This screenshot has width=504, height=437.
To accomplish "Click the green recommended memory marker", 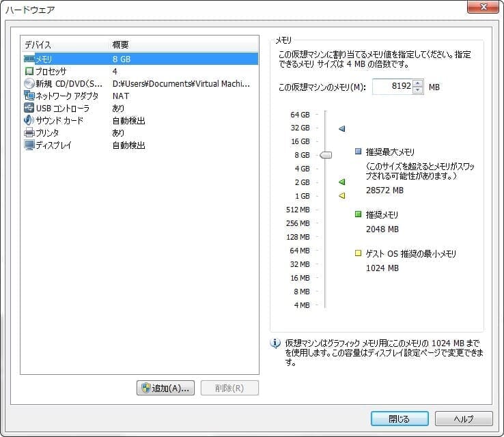I will click(342, 182).
